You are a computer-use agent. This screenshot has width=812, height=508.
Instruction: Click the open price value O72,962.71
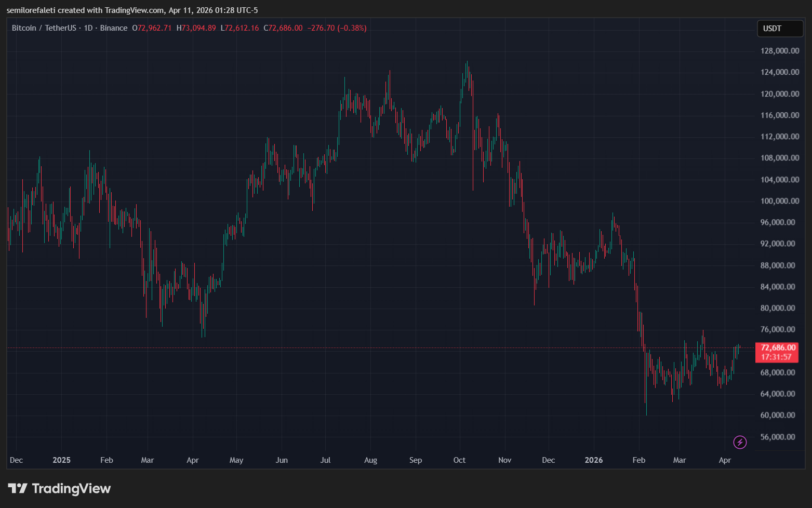click(x=152, y=28)
